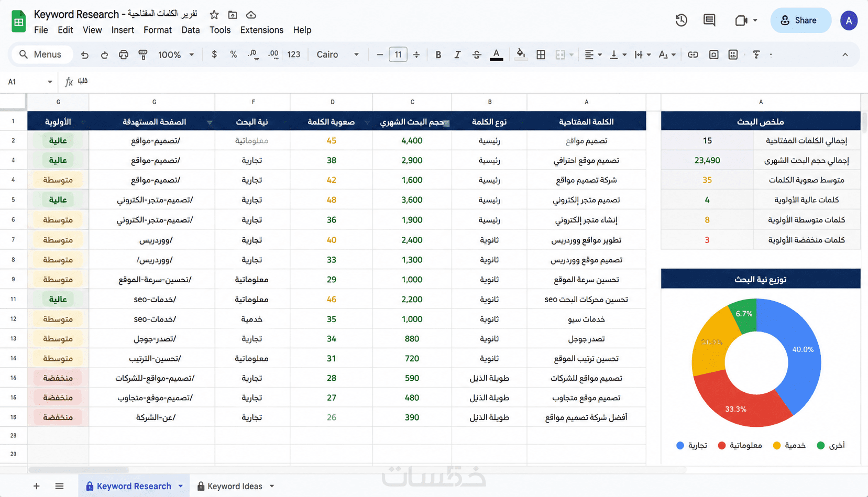The width and height of the screenshot is (868, 497).
Task: Open the meeting camera dropdown arrow
Action: [755, 20]
